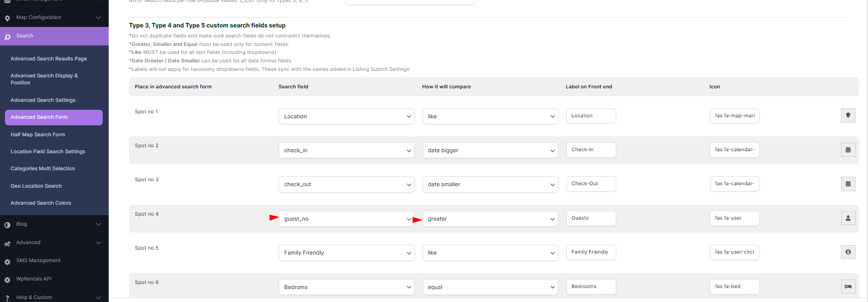Click the user-circle icon preview for Family Friendly

click(848, 252)
